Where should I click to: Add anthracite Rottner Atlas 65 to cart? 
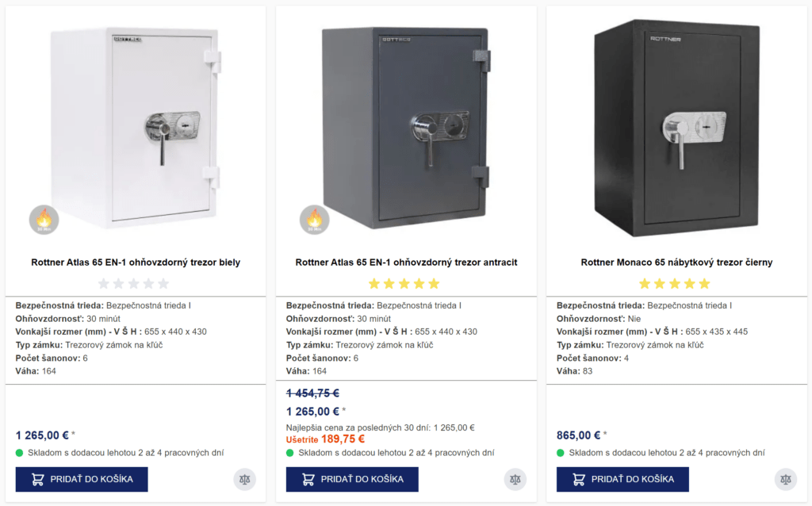point(352,479)
